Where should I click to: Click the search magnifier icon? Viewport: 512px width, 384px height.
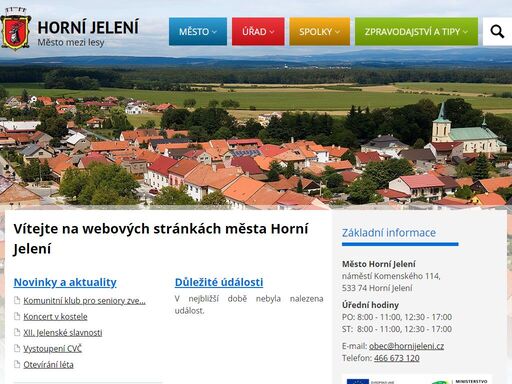[497, 32]
